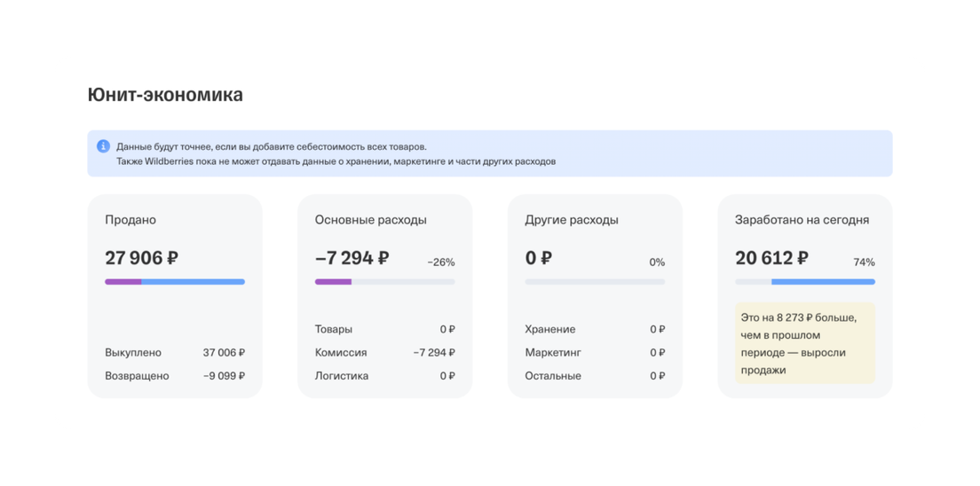Open the Логистика expense row
This screenshot has width=980, height=486.
coord(342,376)
